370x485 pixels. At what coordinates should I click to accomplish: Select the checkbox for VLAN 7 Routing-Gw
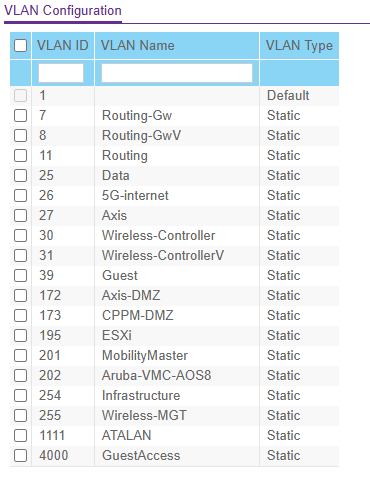pyautogui.click(x=20, y=116)
